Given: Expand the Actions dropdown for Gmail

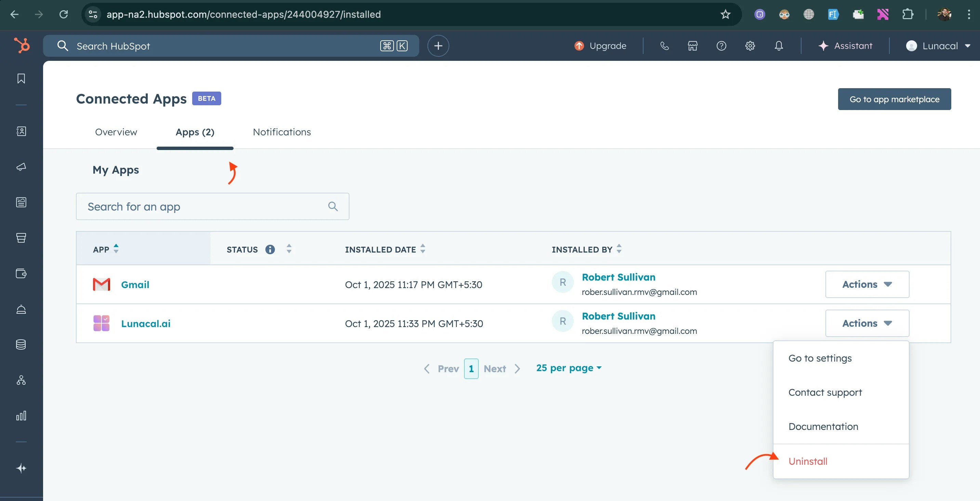Looking at the screenshot, I should tap(867, 284).
